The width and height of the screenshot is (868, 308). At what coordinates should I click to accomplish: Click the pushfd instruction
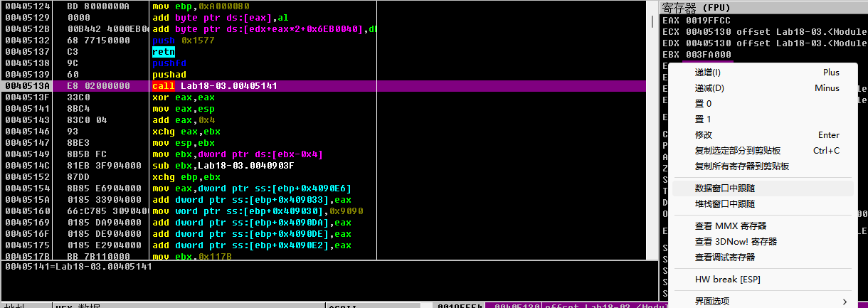pyautogui.click(x=169, y=63)
